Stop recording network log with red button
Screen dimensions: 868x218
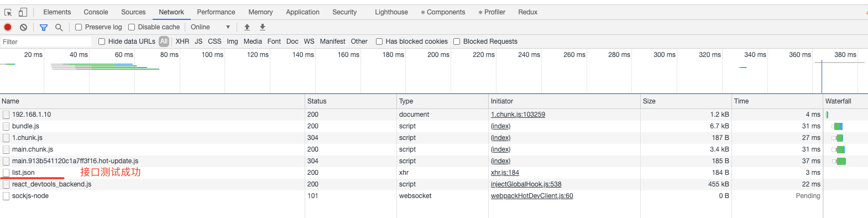click(x=8, y=27)
